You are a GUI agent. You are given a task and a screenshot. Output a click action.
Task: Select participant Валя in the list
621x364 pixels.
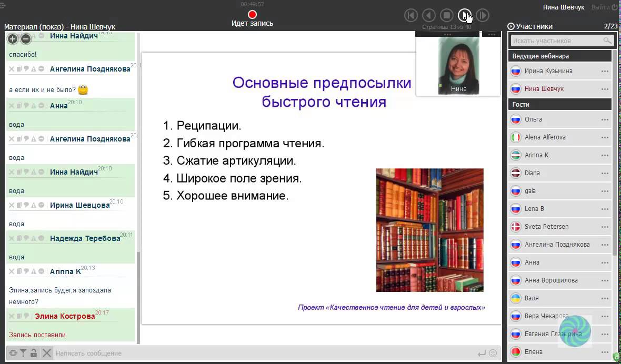tap(559, 298)
